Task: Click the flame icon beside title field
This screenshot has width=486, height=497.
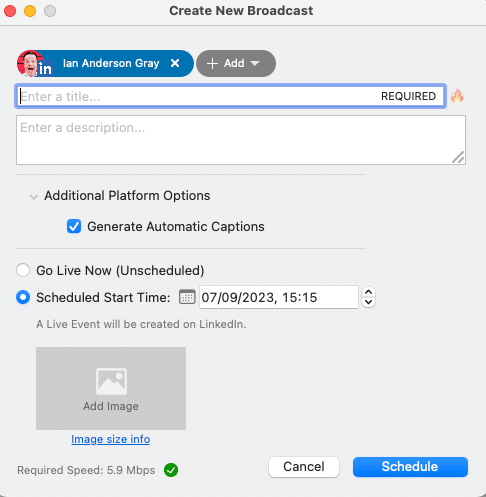Action: pos(457,96)
